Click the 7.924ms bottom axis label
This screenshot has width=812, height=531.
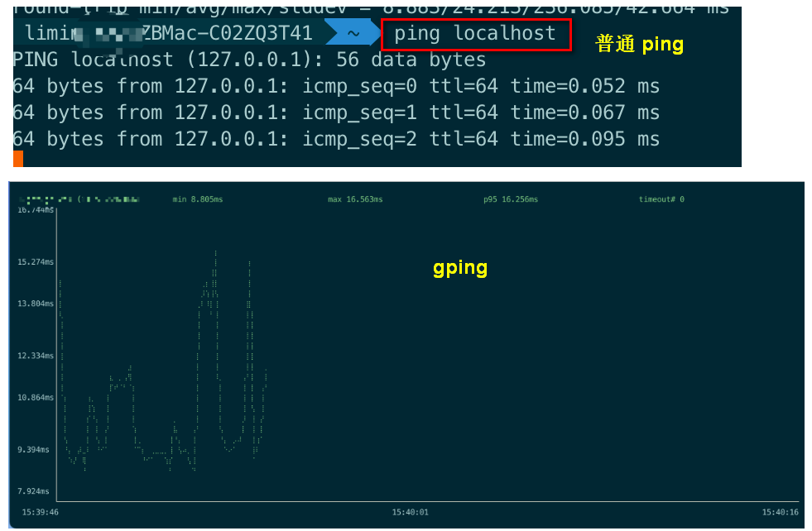[x=31, y=490]
